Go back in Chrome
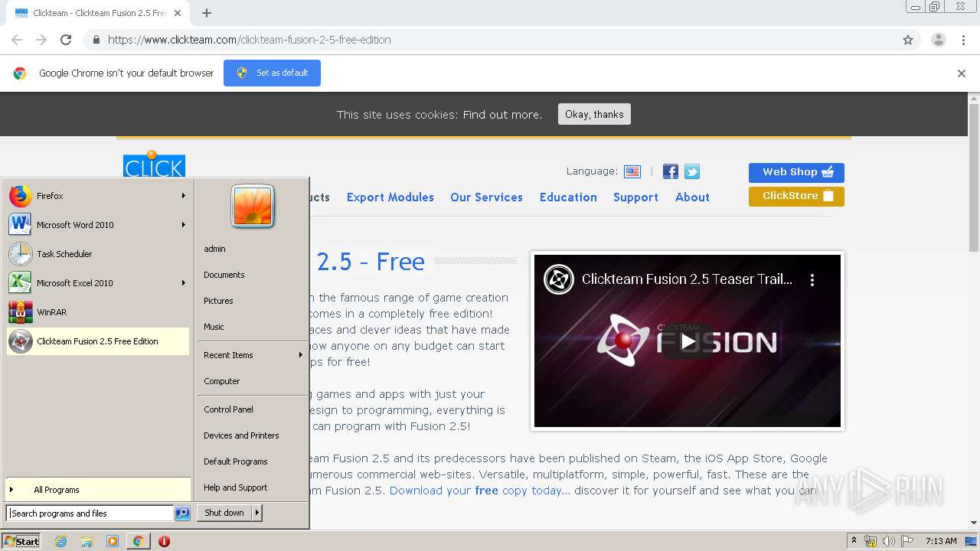Image resolution: width=980 pixels, height=551 pixels. click(x=17, y=40)
